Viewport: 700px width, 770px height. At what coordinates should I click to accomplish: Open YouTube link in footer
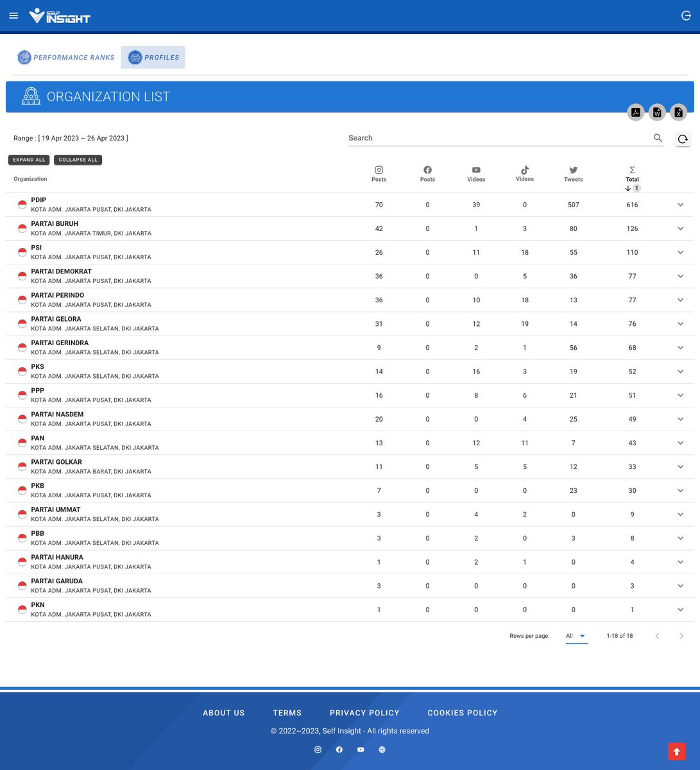click(x=361, y=749)
